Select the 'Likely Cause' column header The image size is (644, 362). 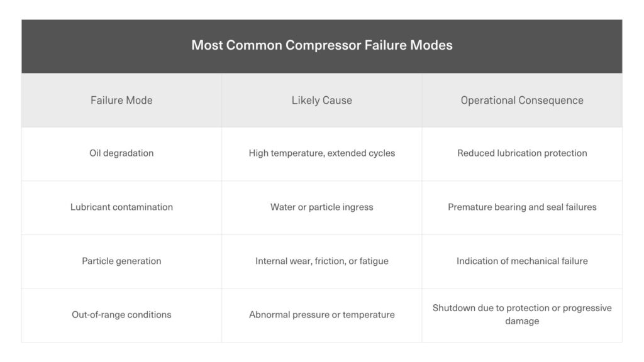321,100
